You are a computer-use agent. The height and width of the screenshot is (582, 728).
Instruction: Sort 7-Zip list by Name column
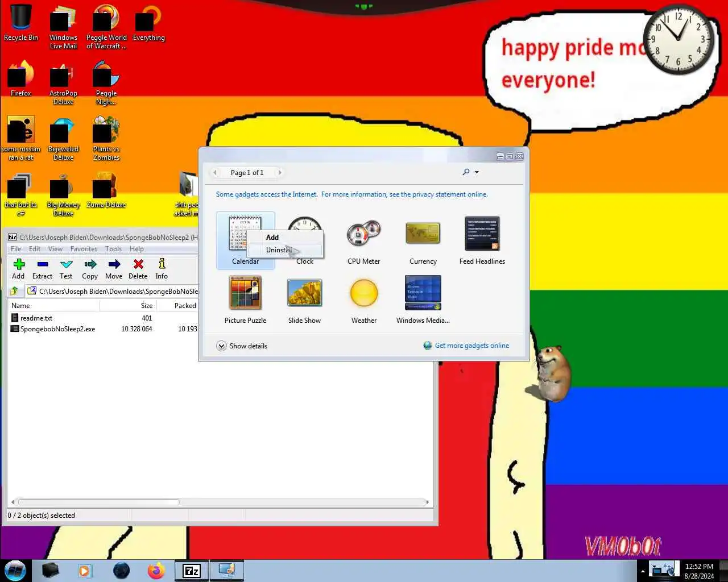(54, 306)
